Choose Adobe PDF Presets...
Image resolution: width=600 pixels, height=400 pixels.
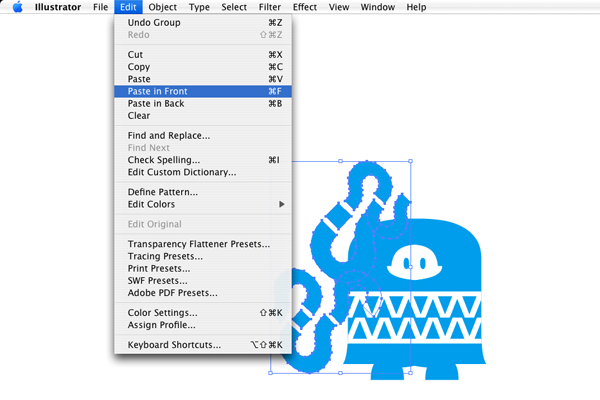pyautogui.click(x=203, y=293)
